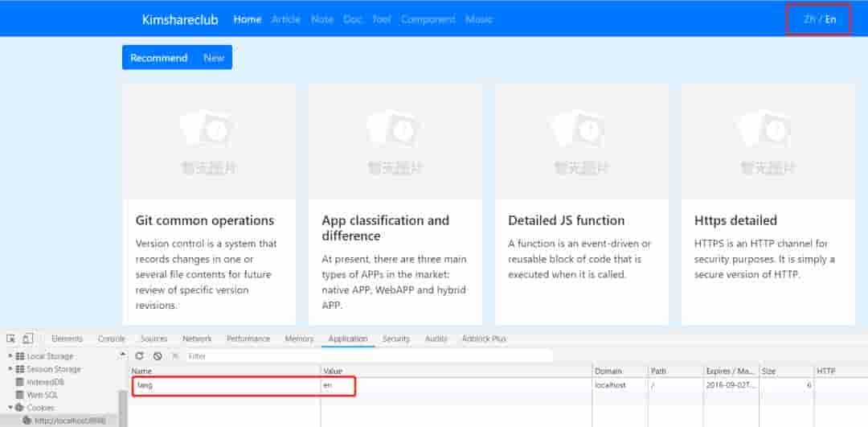This screenshot has width=868, height=427.
Task: Click the cookie Filter input field
Action: (368, 355)
